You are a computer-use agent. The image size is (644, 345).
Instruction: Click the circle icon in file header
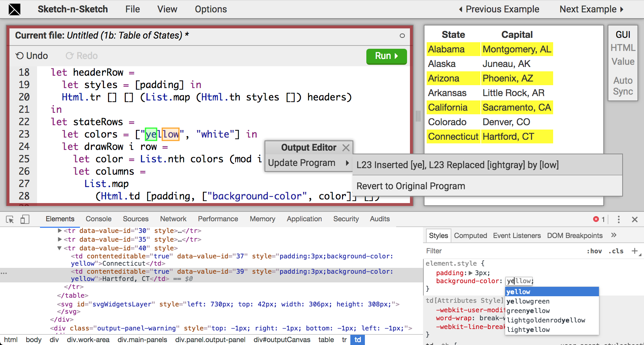[402, 36]
